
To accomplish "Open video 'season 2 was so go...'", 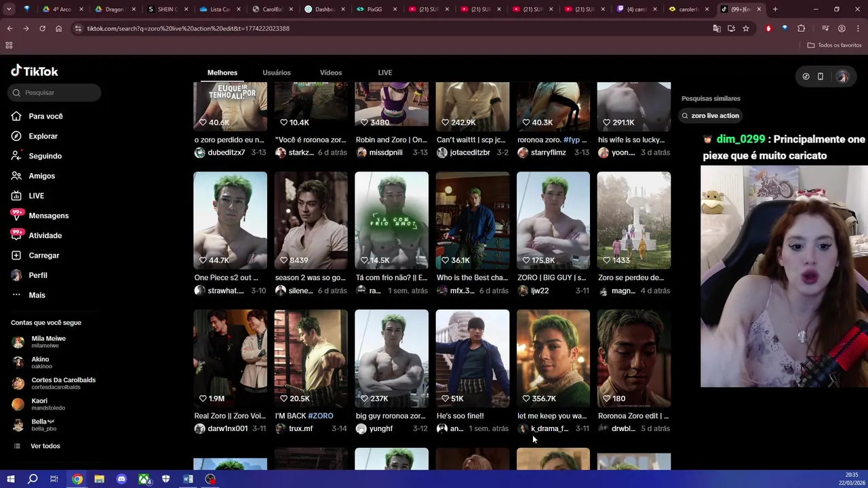I will (x=311, y=220).
